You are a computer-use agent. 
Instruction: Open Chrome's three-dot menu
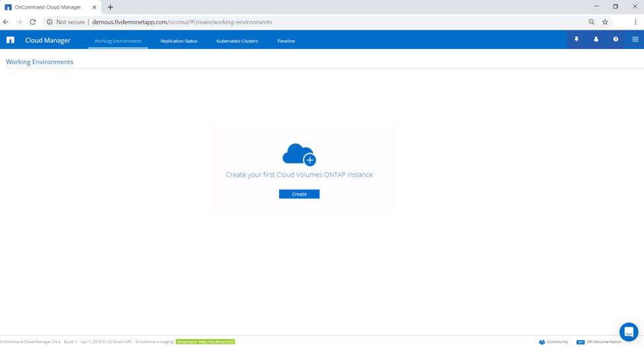point(635,22)
